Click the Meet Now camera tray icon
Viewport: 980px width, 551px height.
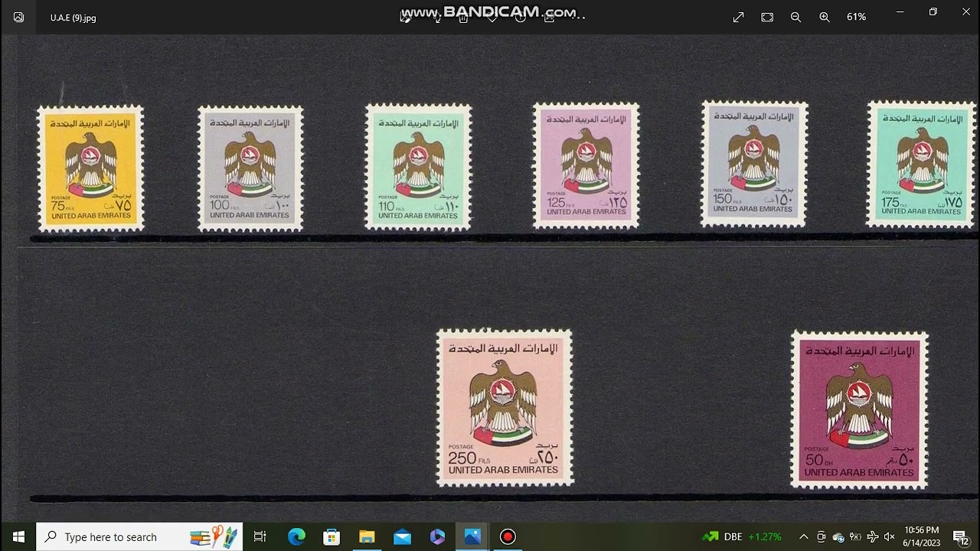point(821,536)
